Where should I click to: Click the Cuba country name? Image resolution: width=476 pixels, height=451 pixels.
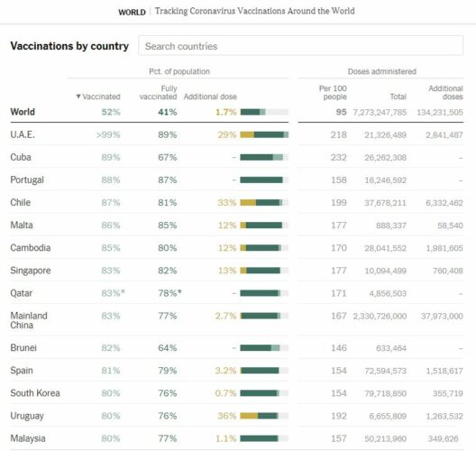pos(21,157)
